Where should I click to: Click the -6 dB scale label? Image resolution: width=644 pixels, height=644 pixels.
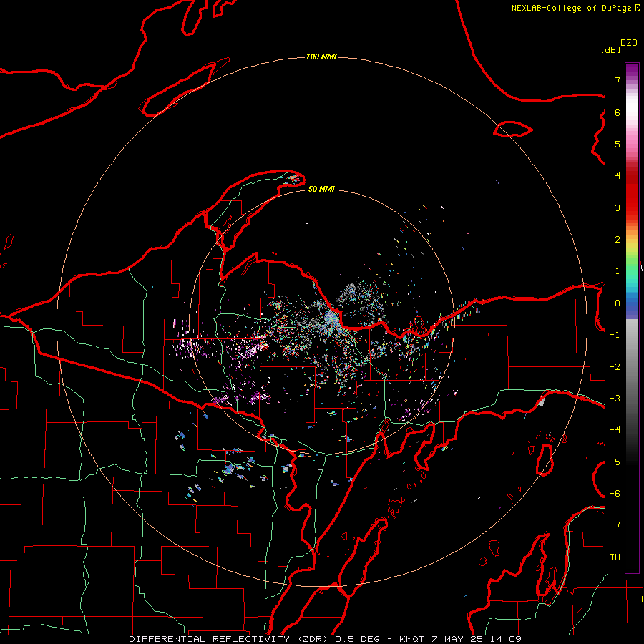tap(615, 494)
